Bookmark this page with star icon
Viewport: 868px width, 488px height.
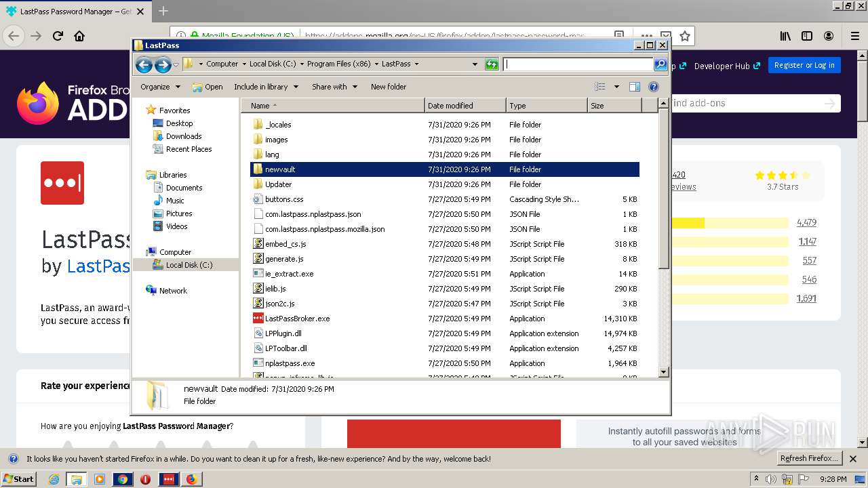point(685,36)
